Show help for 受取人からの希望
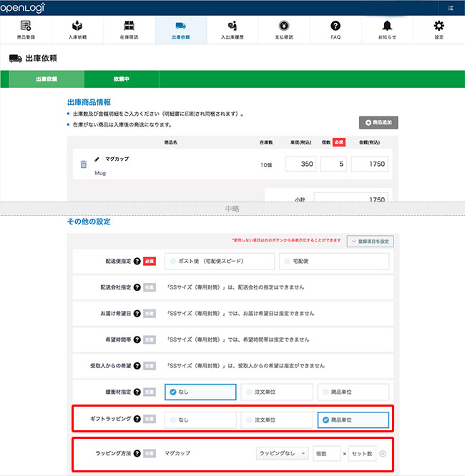 pos(137,366)
